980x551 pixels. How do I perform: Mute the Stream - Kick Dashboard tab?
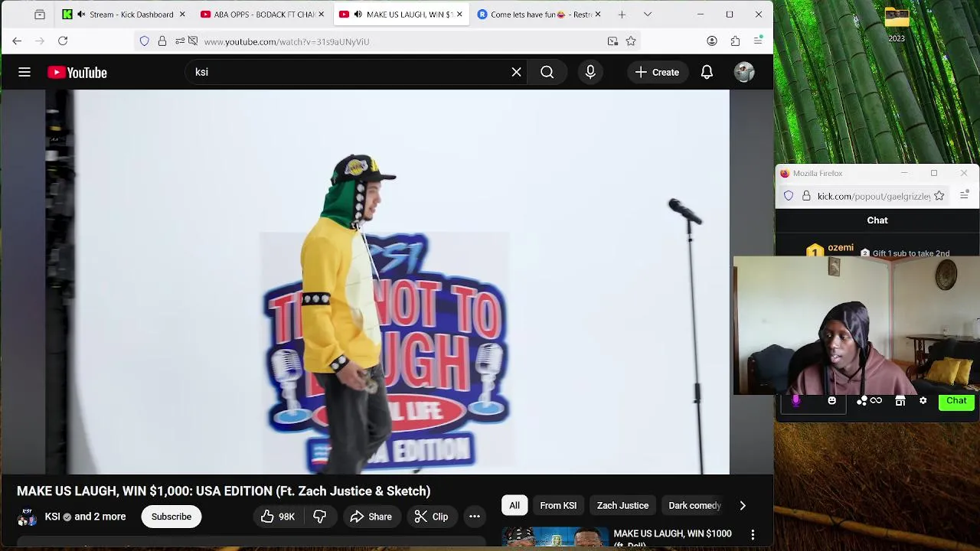click(x=81, y=15)
